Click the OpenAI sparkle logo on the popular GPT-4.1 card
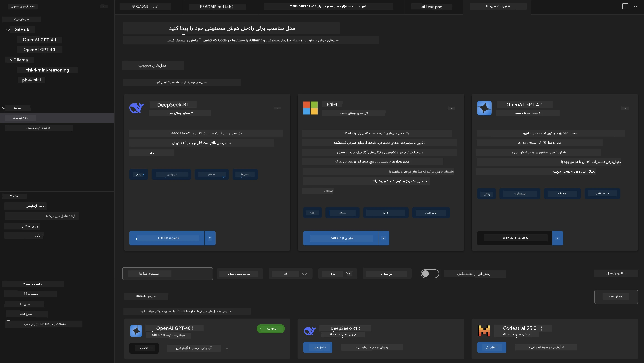The height and width of the screenshot is (363, 644). (484, 108)
